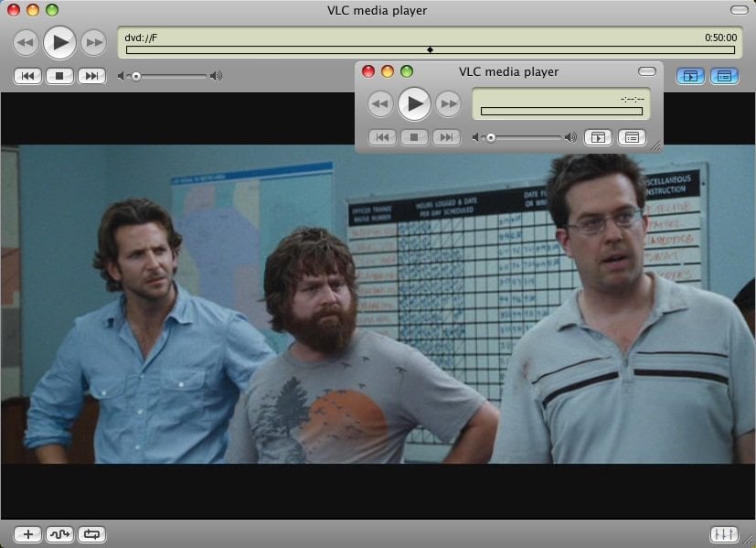Play the DVD in the main VLC window
Viewport: 756px width, 548px height.
click(59, 43)
